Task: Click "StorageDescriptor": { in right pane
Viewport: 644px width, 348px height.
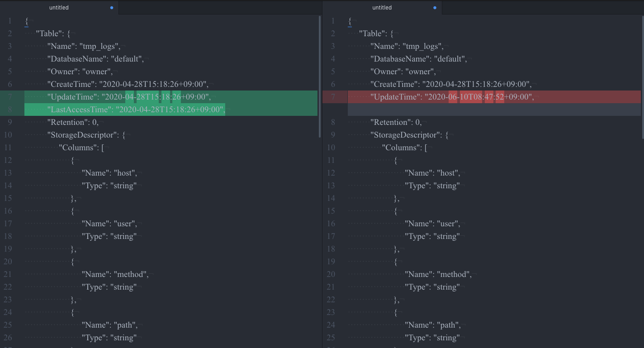Action: click(x=410, y=135)
